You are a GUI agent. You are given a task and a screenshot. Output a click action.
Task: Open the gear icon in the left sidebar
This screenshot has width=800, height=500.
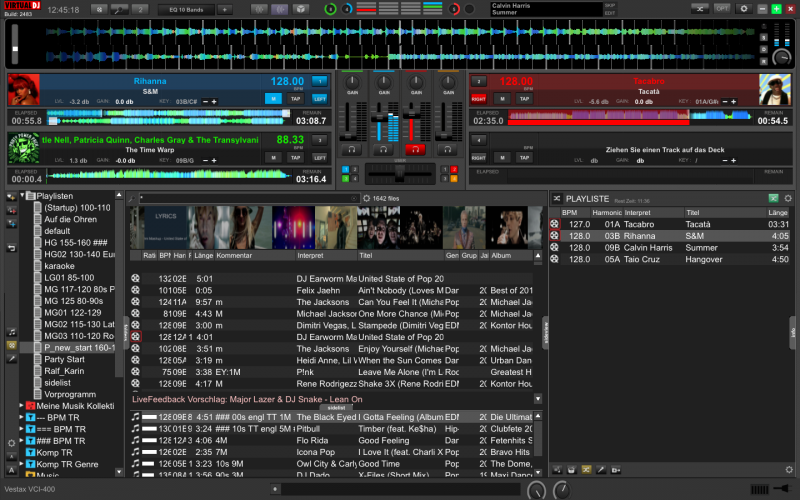11,443
